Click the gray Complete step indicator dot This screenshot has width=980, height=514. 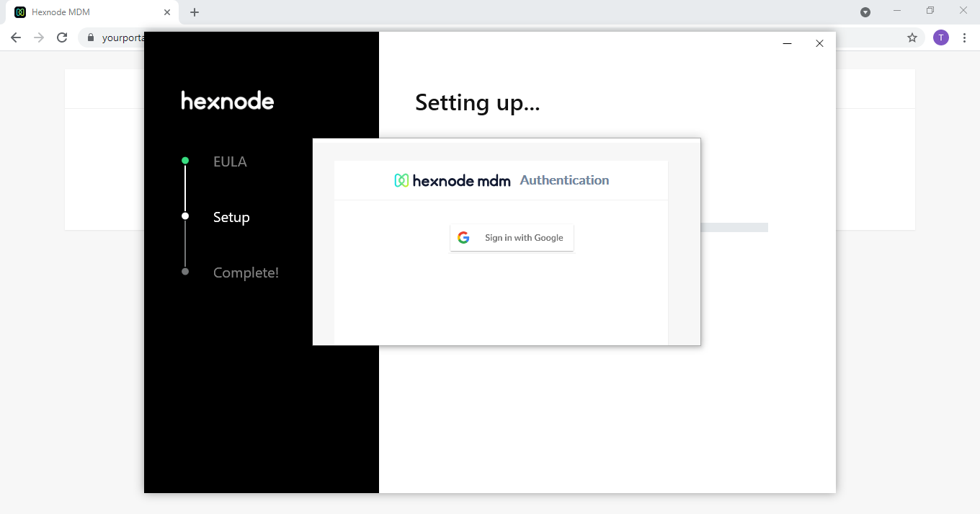[x=185, y=271]
